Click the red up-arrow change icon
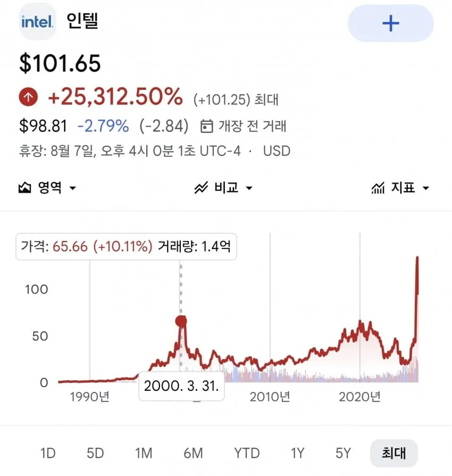Screen dimensions: 452x476 (28, 97)
